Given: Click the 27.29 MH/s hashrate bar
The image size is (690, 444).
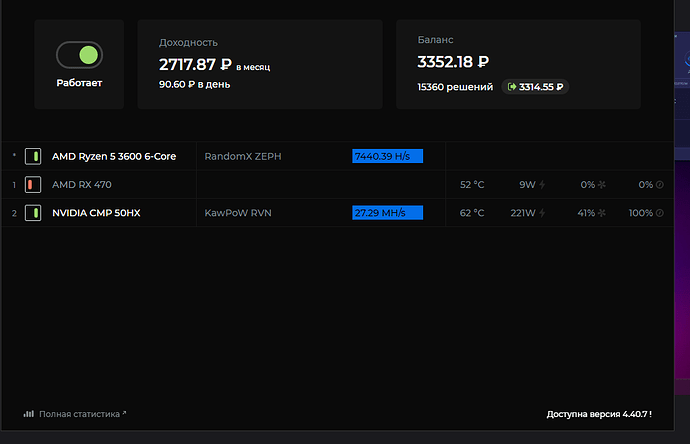Looking at the screenshot, I should 387,213.
